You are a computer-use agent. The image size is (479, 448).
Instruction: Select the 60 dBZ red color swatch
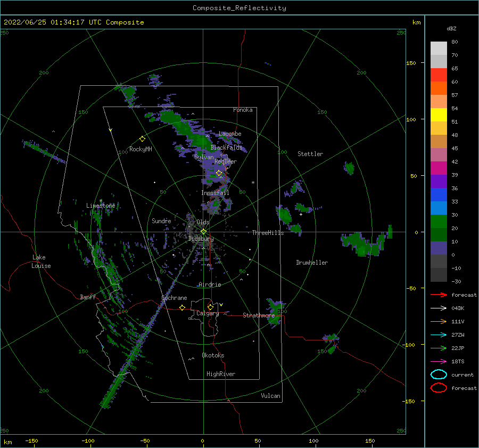point(439,75)
